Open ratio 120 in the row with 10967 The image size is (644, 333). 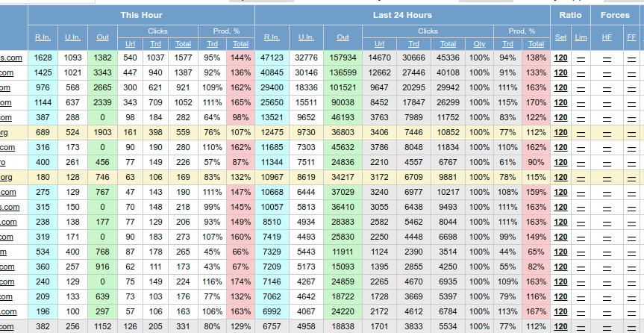(560, 177)
